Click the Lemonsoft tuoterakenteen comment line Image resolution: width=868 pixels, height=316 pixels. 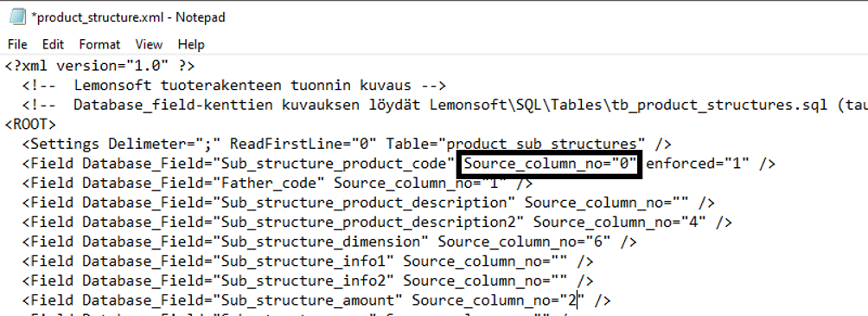coord(234,86)
